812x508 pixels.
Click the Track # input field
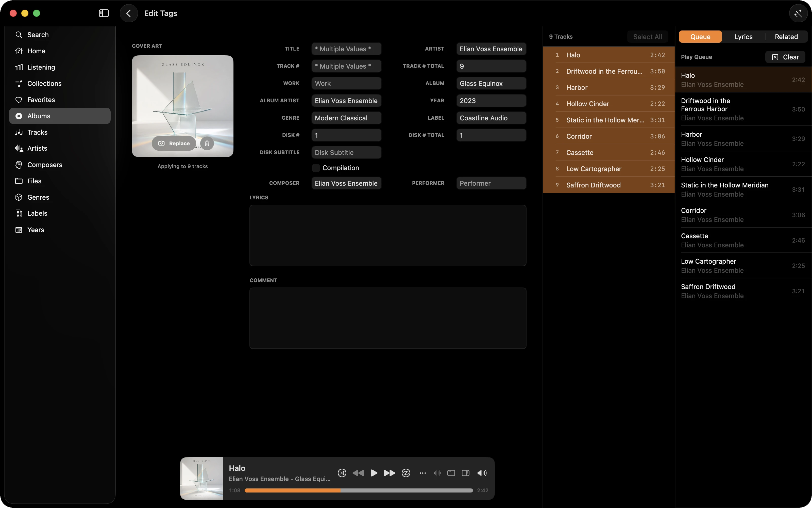(x=346, y=66)
